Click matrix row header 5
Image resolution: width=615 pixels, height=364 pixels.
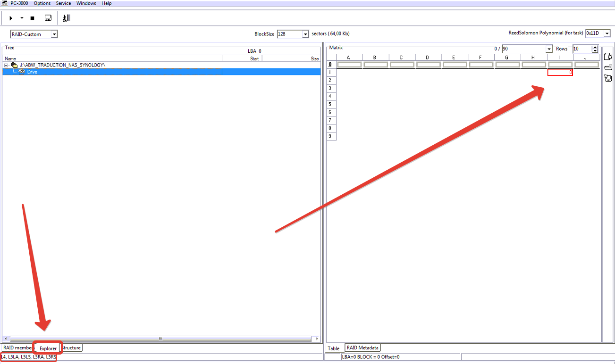point(331,104)
